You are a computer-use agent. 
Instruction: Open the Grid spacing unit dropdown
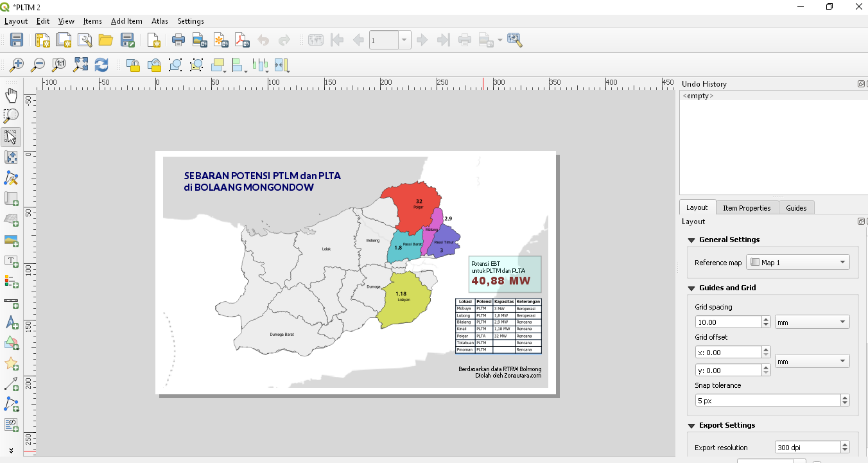point(812,322)
